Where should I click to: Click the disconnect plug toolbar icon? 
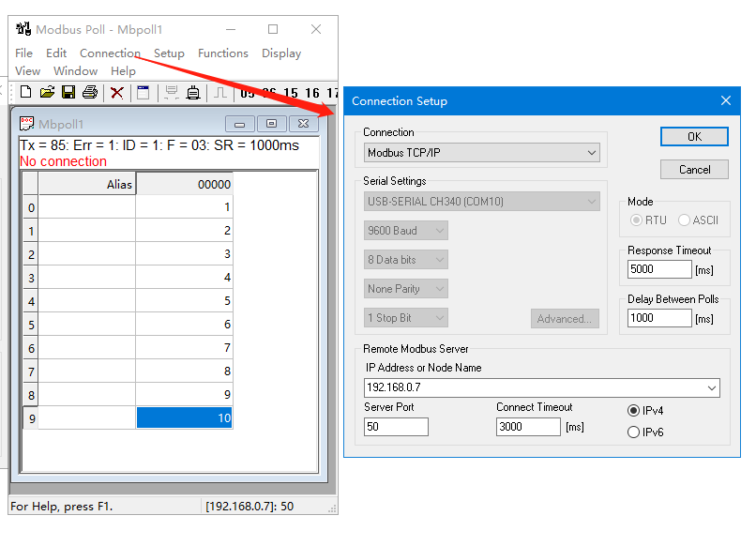click(193, 92)
